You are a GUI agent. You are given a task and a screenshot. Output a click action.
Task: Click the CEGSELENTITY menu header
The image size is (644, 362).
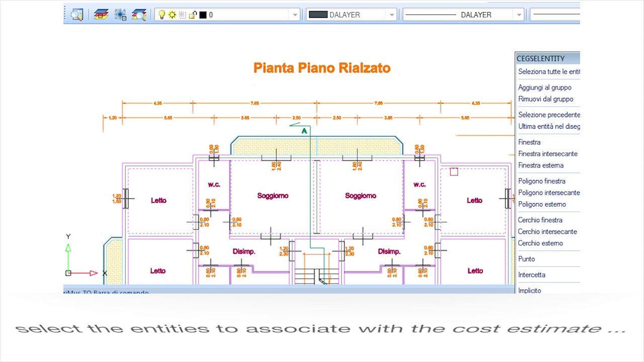click(x=547, y=58)
